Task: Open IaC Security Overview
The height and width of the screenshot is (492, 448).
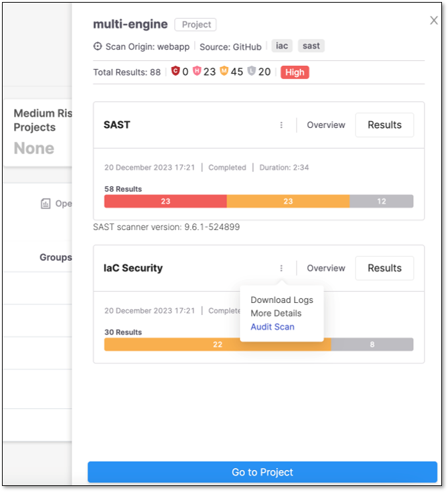Action: coord(325,268)
